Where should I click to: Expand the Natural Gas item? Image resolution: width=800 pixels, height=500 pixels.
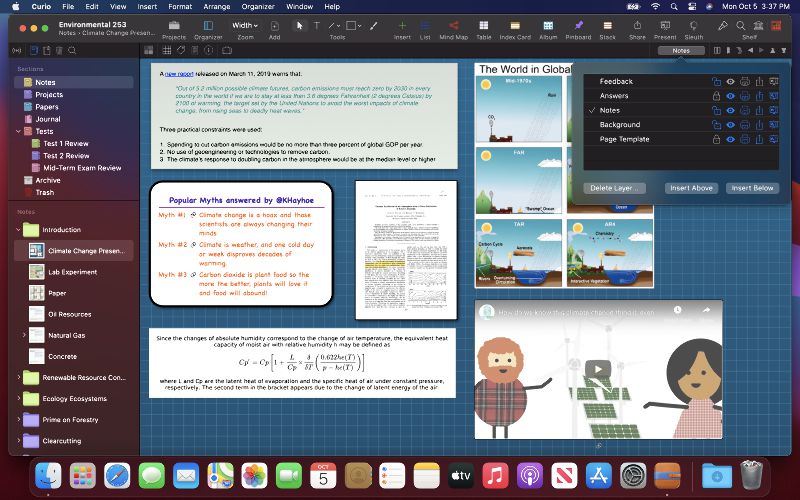(x=24, y=335)
